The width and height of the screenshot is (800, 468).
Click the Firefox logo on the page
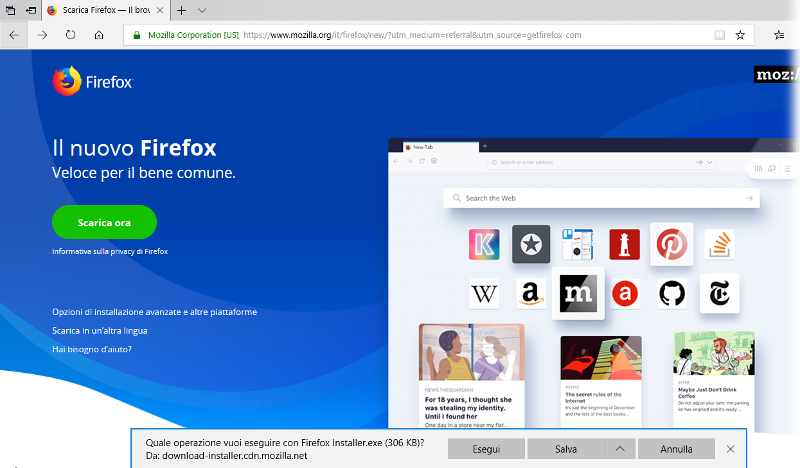92,81
